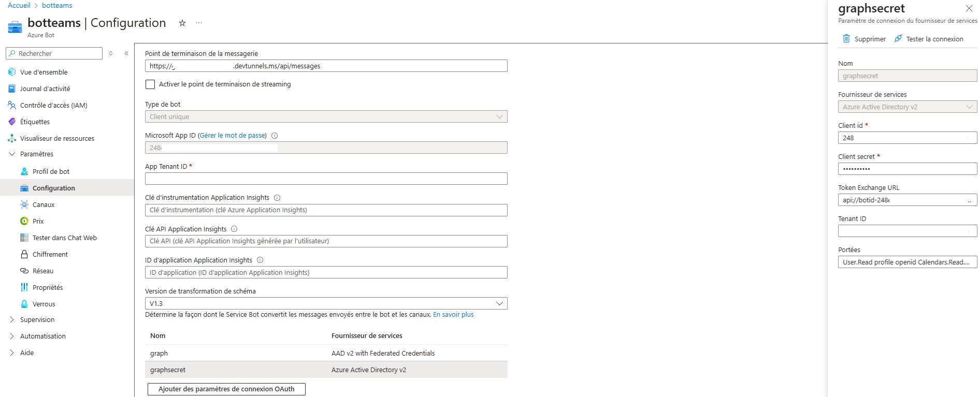Select the graphsecret connection row

(326, 370)
